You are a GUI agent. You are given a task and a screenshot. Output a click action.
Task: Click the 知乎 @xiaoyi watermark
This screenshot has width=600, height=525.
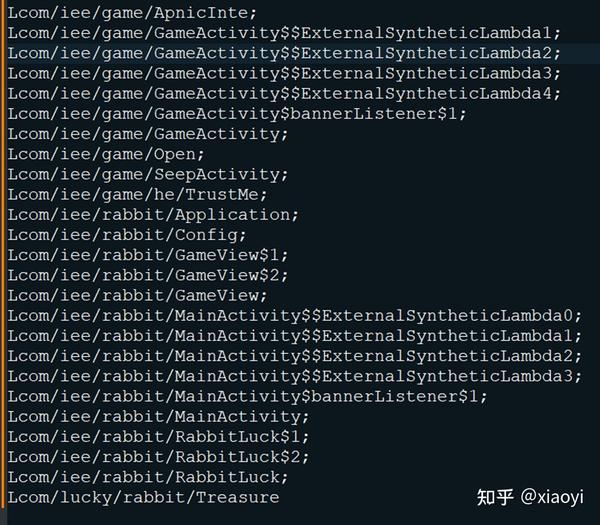point(530,497)
